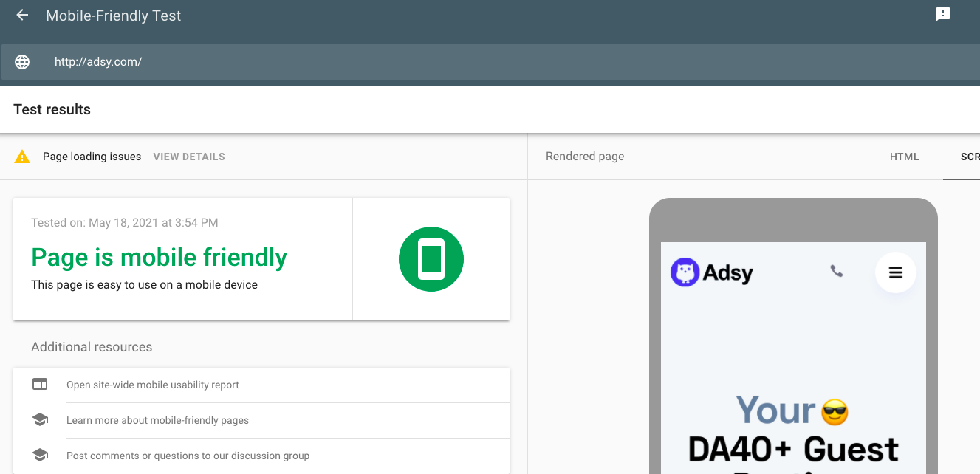Click the sunglasses emoji in the preview

835,411
